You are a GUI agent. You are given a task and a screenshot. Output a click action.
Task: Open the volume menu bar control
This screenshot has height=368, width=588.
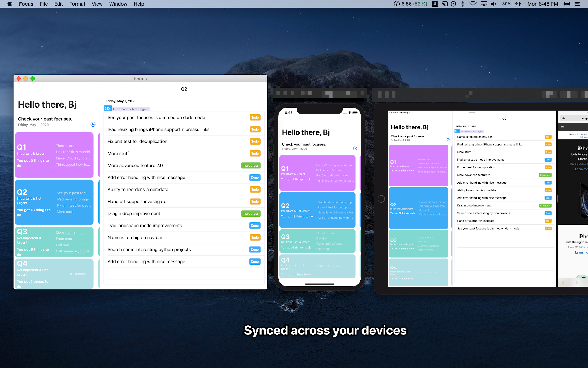click(x=493, y=4)
